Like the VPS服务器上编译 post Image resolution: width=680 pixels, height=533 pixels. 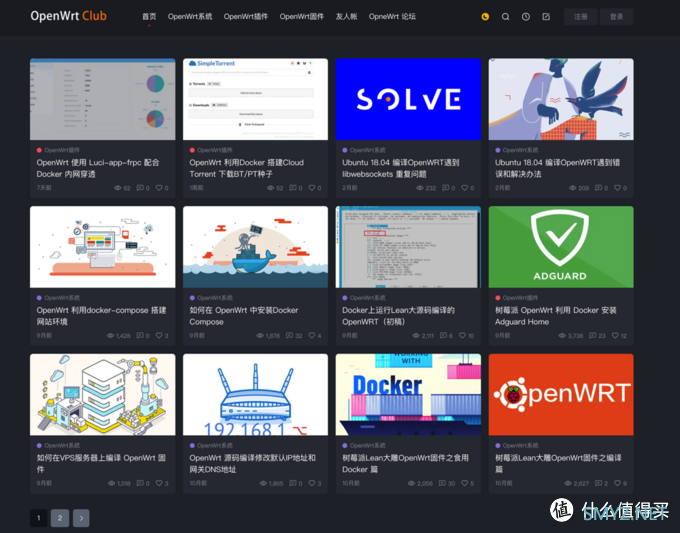tap(159, 483)
